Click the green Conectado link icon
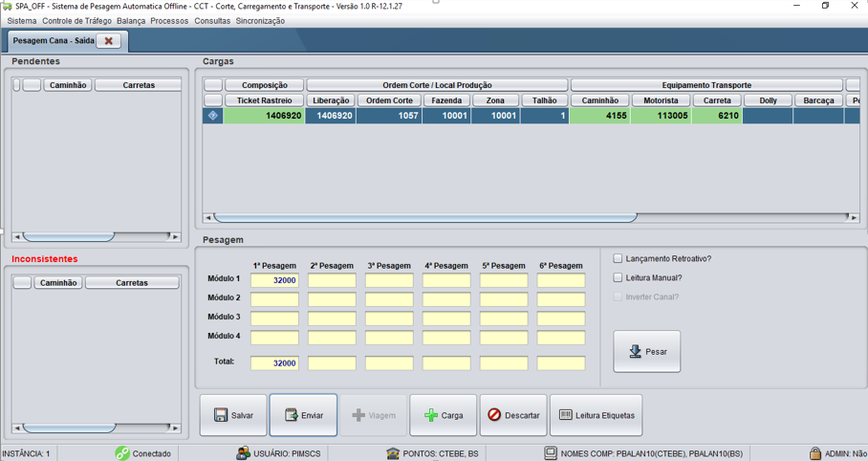The height and width of the screenshot is (461, 868). [x=122, y=453]
